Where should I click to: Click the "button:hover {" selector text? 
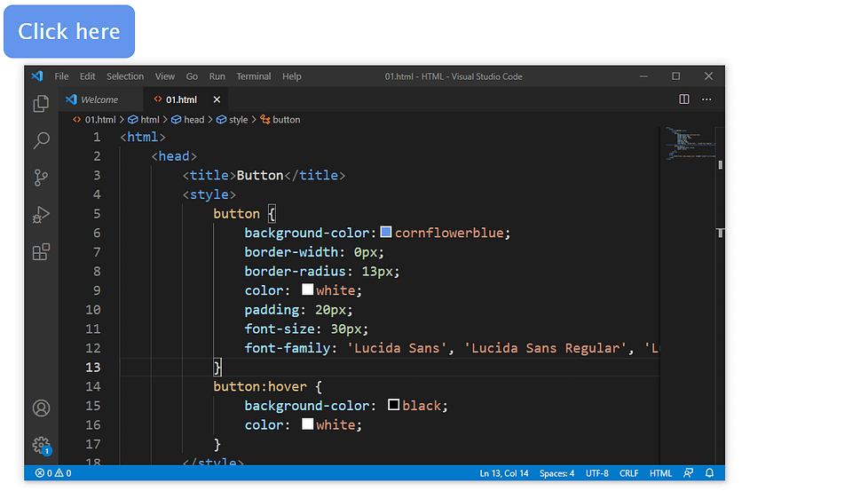pyautogui.click(x=267, y=386)
